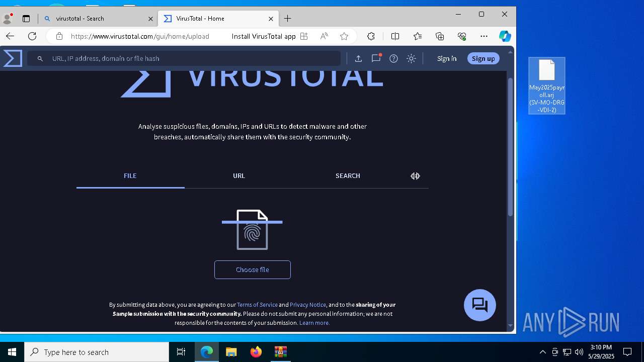Open the Action Center notifications icon
The width and height of the screenshot is (644, 362).
click(x=627, y=352)
